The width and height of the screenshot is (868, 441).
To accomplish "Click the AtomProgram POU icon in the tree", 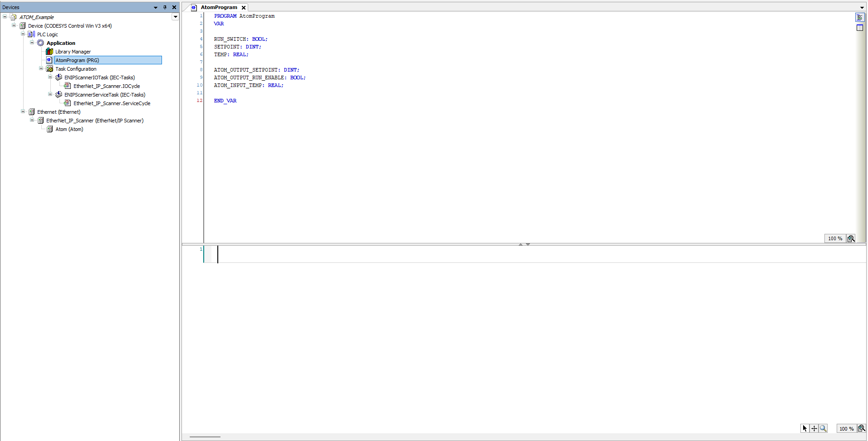I will [x=49, y=60].
